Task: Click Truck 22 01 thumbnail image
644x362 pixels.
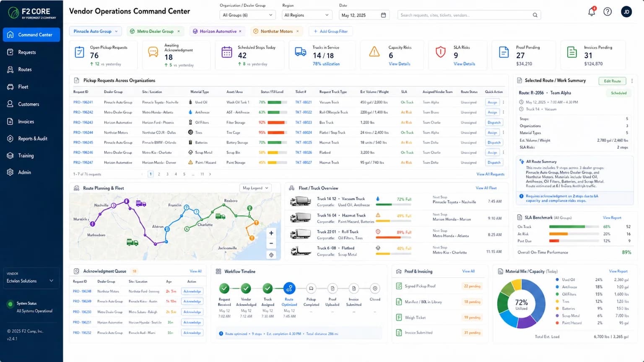Action: (301, 234)
